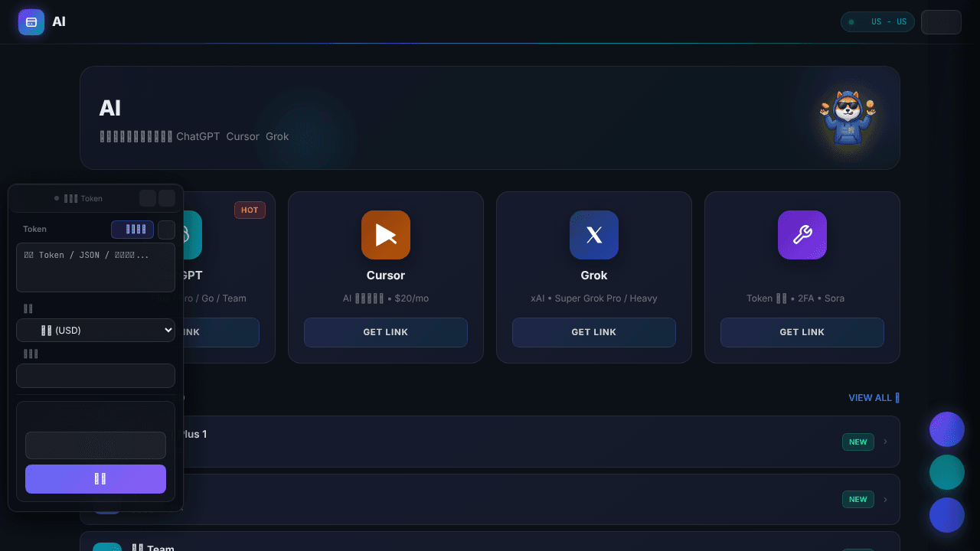
Task: Click the Cursor card title
Action: pyautogui.click(x=386, y=275)
